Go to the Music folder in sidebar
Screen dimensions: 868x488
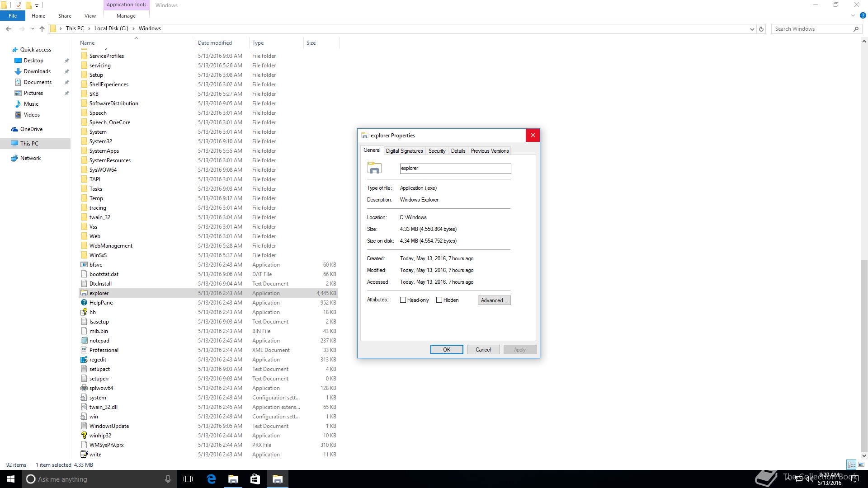coord(31,104)
